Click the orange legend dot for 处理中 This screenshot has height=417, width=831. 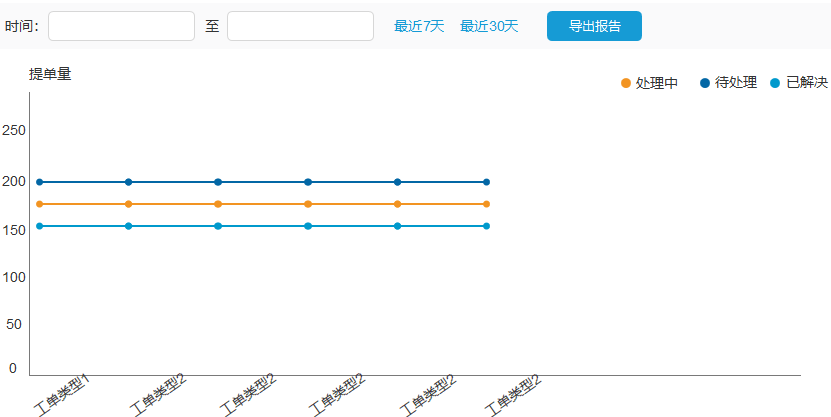[x=626, y=83]
